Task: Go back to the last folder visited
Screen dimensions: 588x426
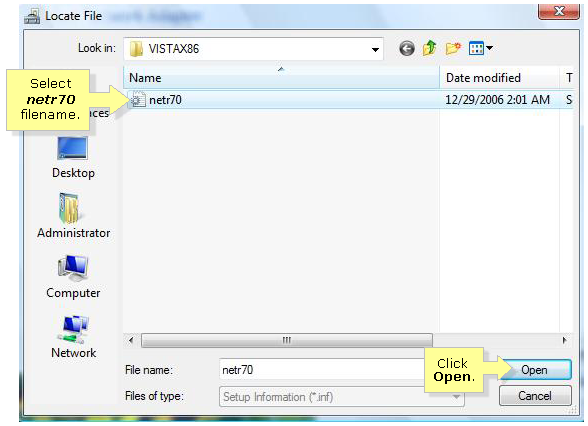Action: pyautogui.click(x=407, y=48)
